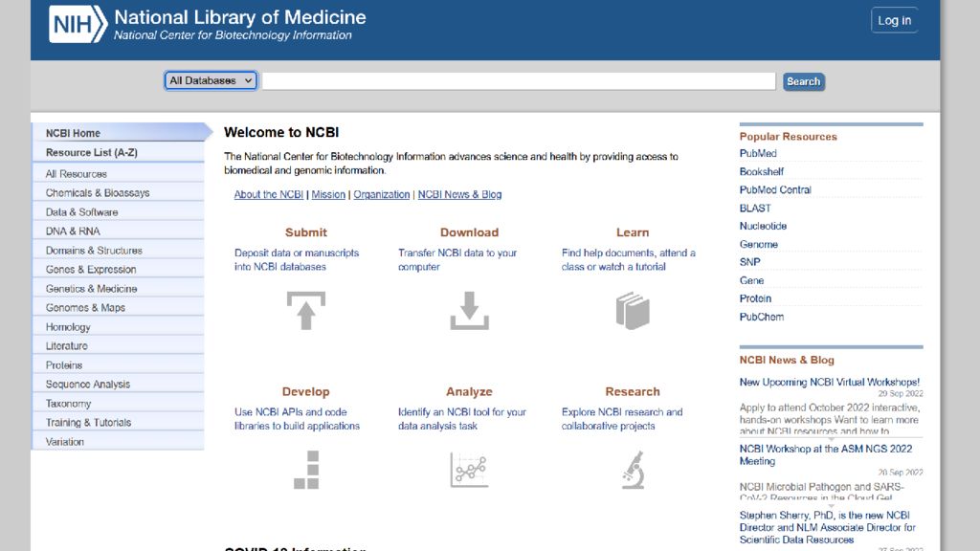980x551 pixels.
Task: Open All Resources in sidebar
Action: 119,174
